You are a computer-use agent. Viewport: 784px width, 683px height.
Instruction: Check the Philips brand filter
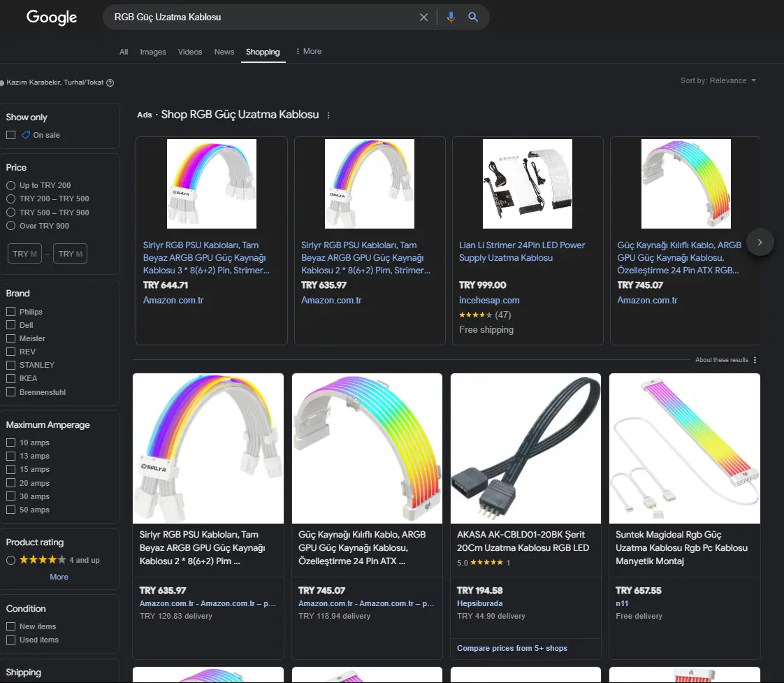pyautogui.click(x=10, y=311)
